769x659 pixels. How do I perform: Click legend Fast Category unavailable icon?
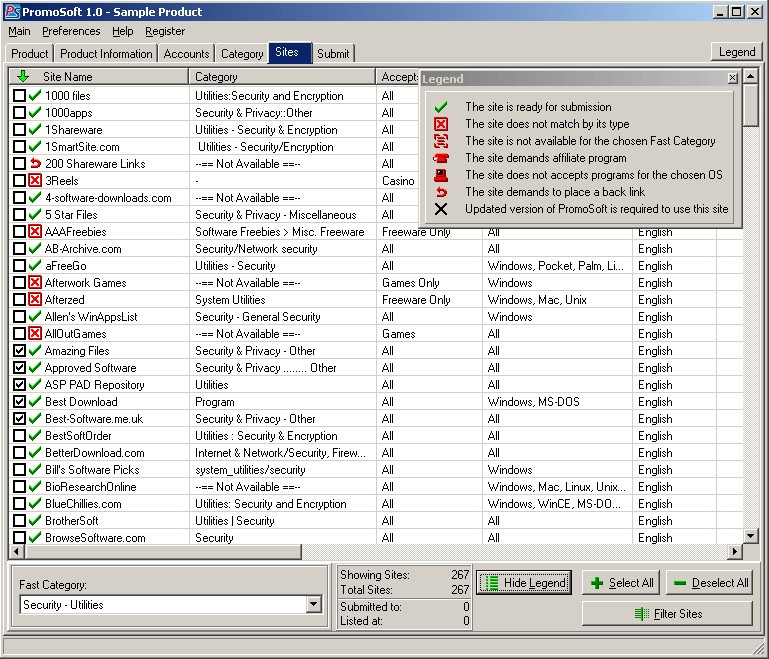tap(441, 141)
